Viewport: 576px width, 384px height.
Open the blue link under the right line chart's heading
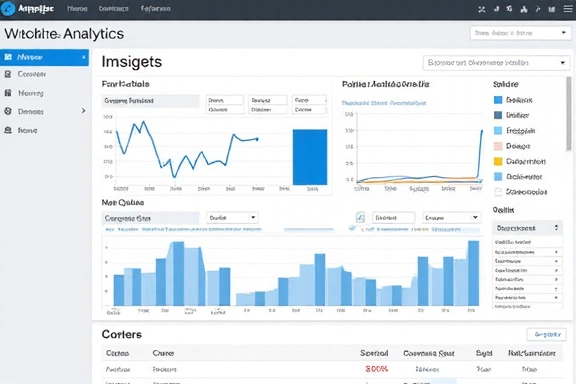pyautogui.click(x=384, y=103)
